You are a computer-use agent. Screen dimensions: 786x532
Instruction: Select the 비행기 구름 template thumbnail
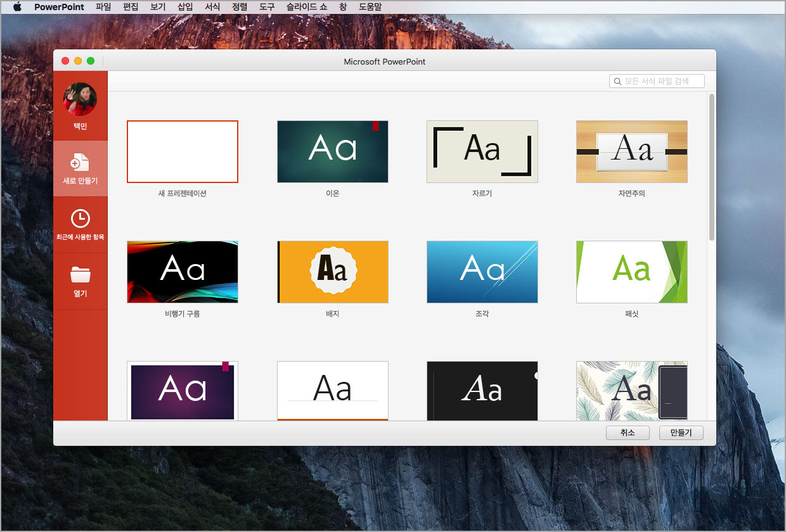(183, 272)
